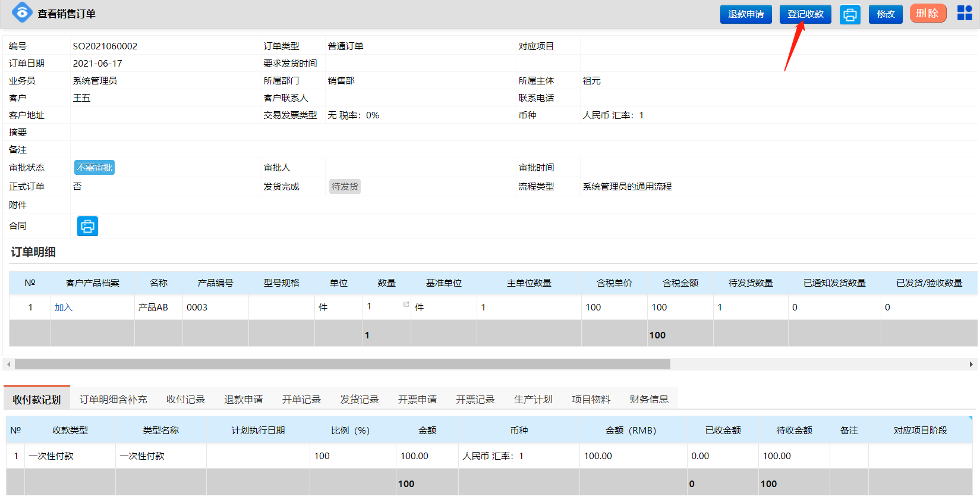Click the invoice type value 无 税率: 0%

pyautogui.click(x=354, y=115)
